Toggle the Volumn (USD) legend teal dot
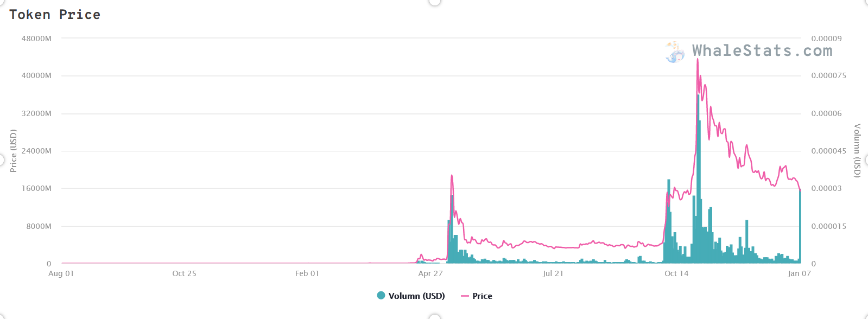Screen dimensions: 868x319 coord(381,296)
